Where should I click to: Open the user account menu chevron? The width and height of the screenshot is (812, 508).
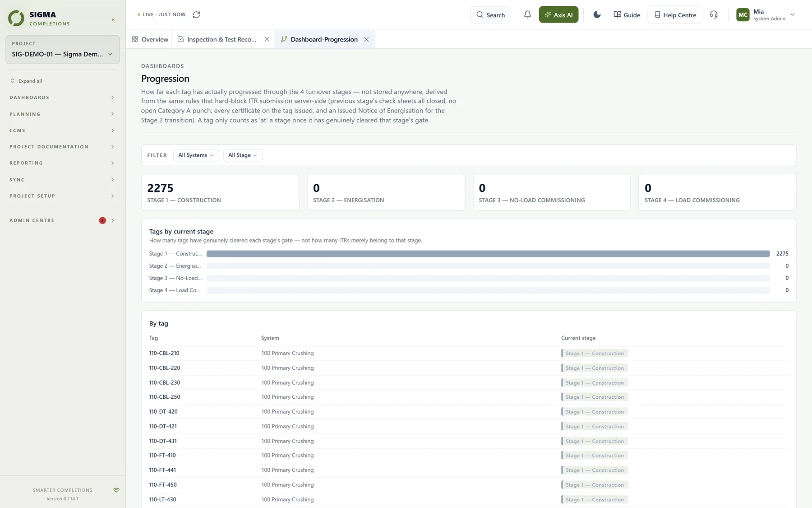point(793,14)
